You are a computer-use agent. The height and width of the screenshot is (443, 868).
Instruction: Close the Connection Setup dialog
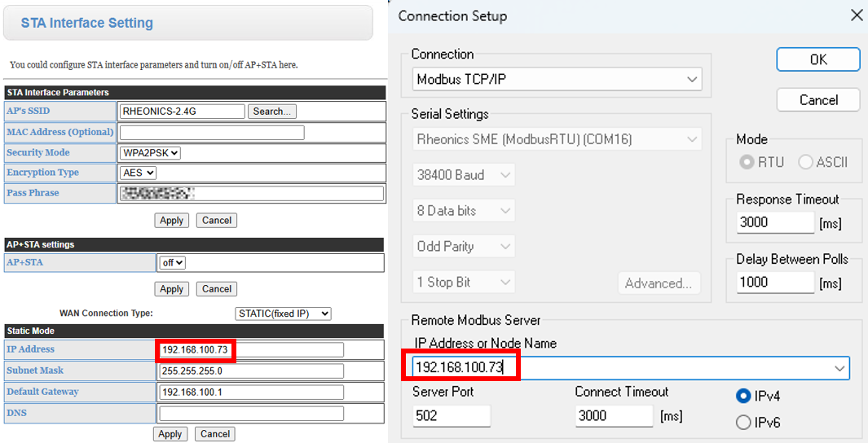click(856, 15)
